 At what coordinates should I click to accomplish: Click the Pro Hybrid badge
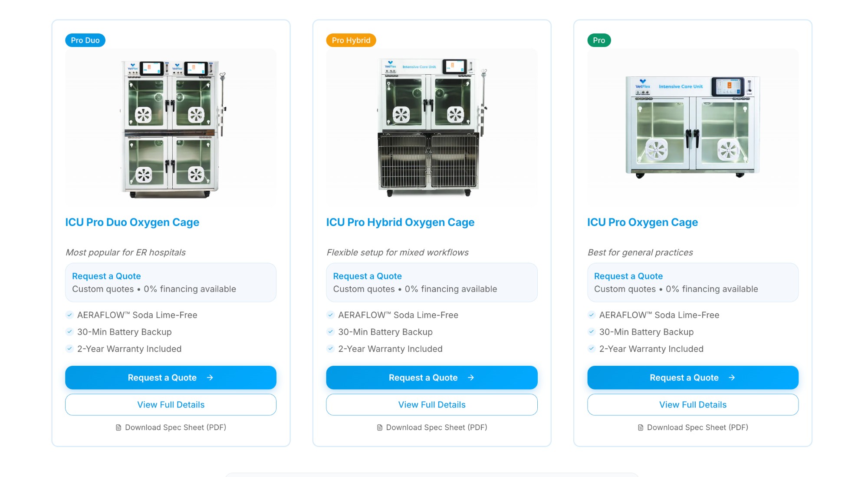point(351,40)
